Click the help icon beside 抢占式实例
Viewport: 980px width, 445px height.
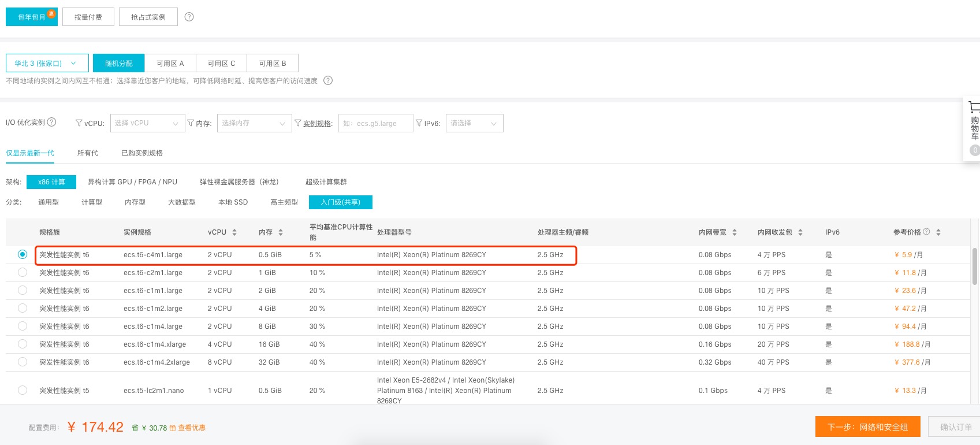pos(189,17)
